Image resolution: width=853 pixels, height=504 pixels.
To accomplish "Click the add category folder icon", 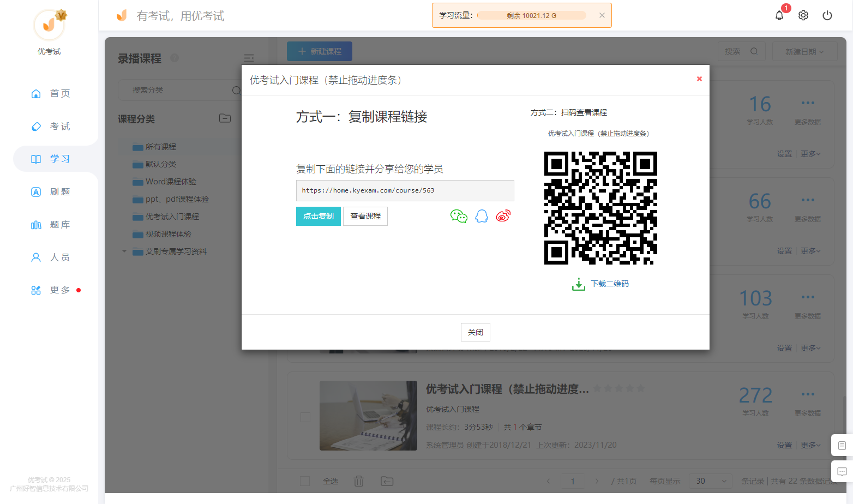I will pos(225,118).
